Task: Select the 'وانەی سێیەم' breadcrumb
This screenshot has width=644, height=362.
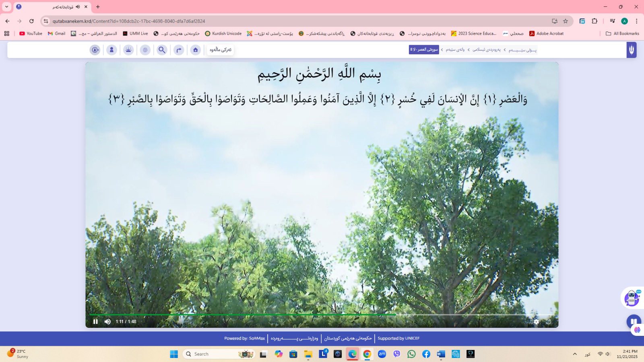Action: [455, 49]
